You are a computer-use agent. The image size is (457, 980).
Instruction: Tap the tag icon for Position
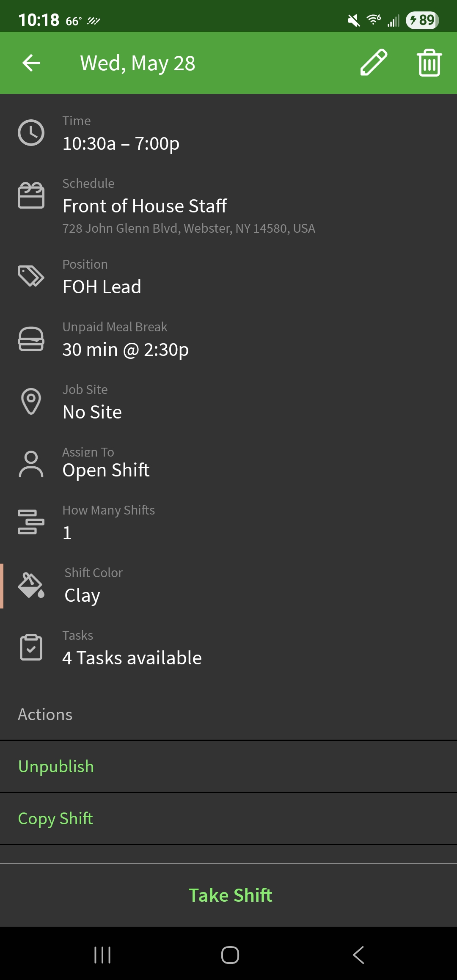pyautogui.click(x=31, y=276)
